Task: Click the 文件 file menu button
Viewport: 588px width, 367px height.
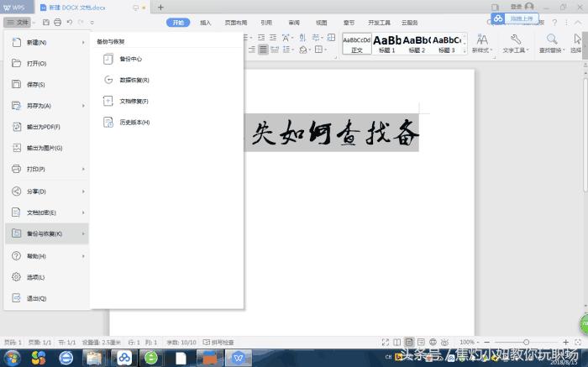Action: [x=18, y=23]
